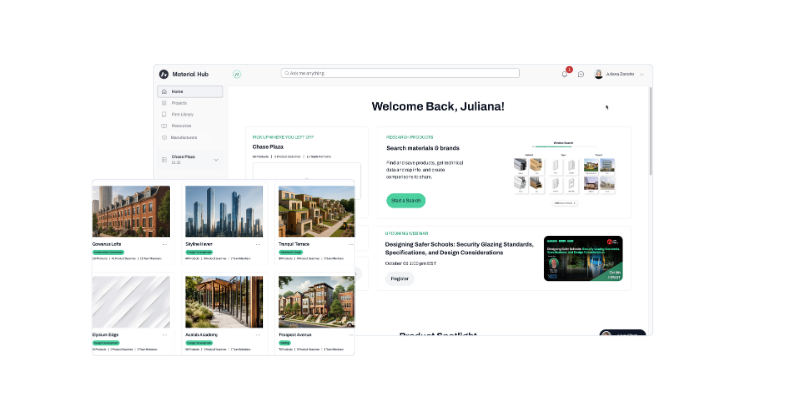
Task: Open the notifications bell
Action: coord(565,74)
